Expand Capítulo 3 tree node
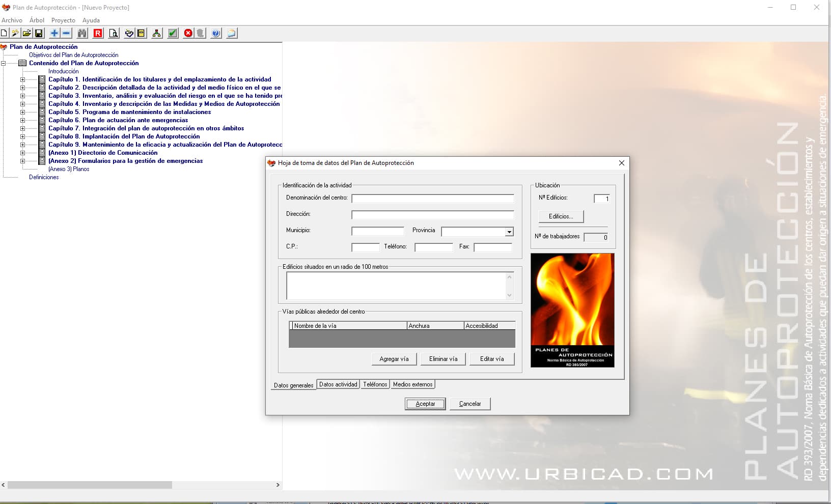The image size is (831, 504). [22, 96]
